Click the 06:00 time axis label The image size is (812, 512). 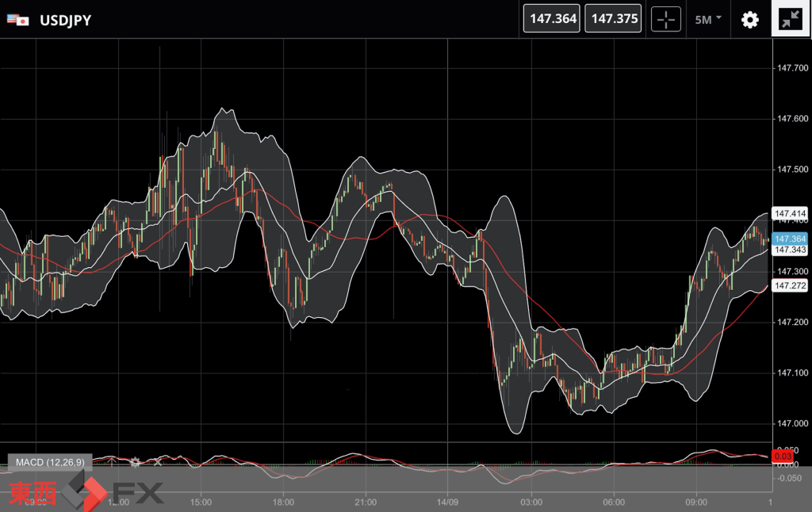point(614,502)
